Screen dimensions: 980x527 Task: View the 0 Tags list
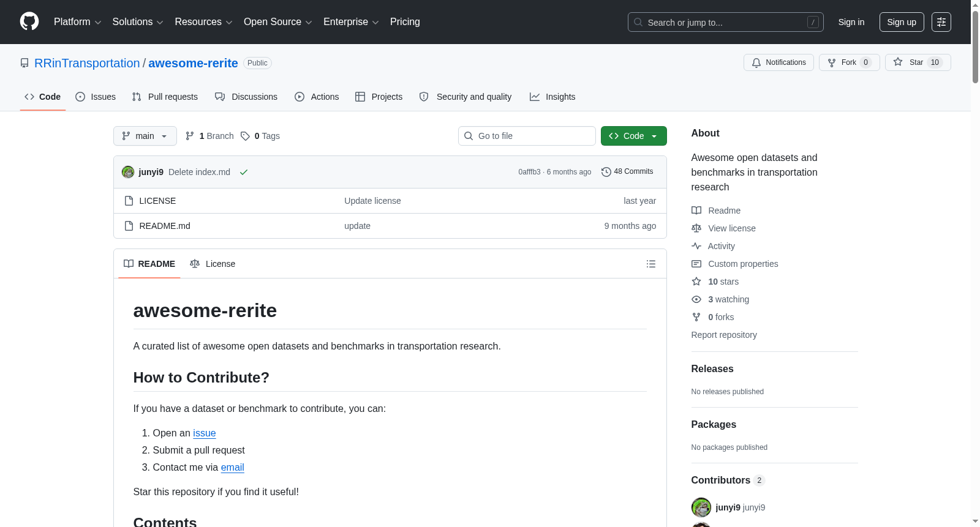pos(260,136)
